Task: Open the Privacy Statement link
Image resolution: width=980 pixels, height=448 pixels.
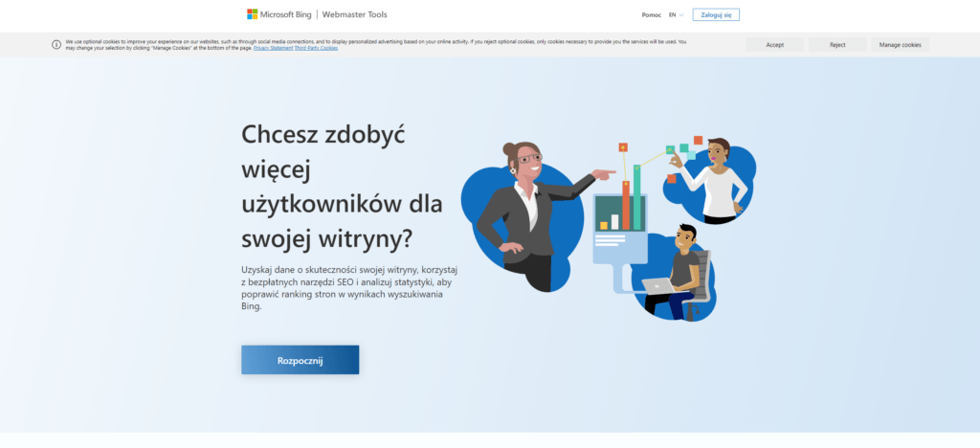Action: tap(274, 48)
